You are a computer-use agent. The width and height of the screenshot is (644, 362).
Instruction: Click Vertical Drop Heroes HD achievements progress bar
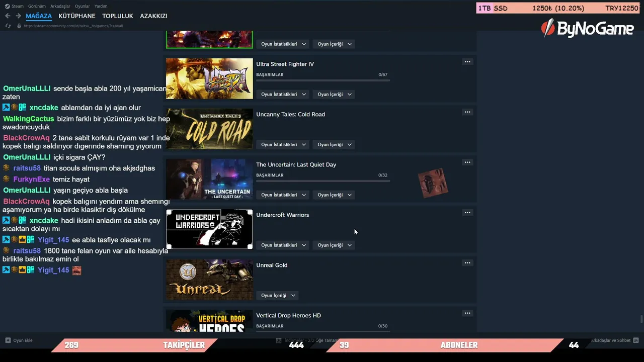click(x=323, y=331)
